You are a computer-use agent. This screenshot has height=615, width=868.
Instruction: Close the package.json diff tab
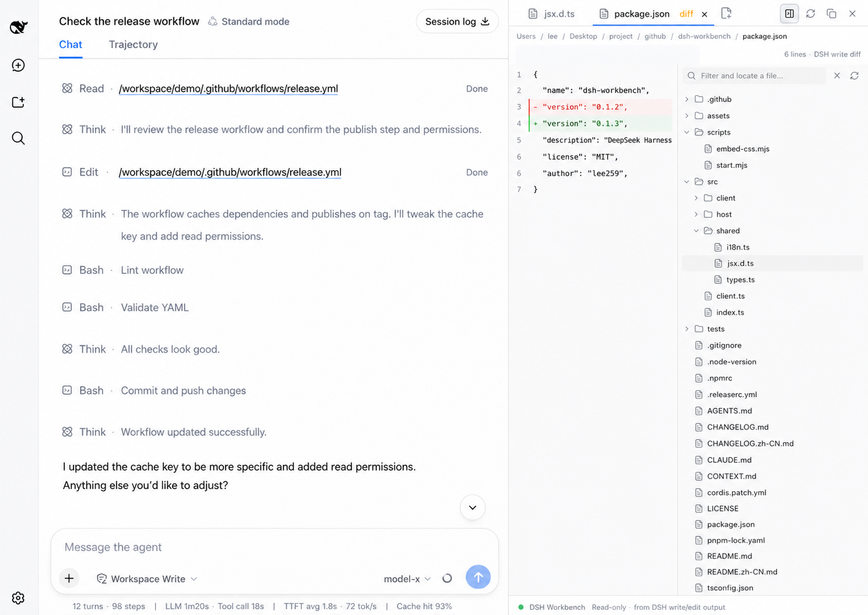pos(704,14)
